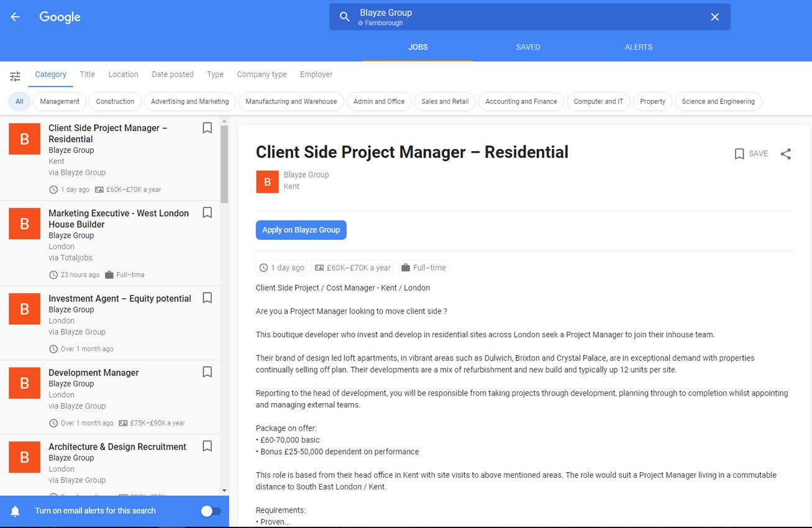The image size is (812, 528).
Task: Bookmark the Client Side Project Manager listing
Action: (208, 128)
